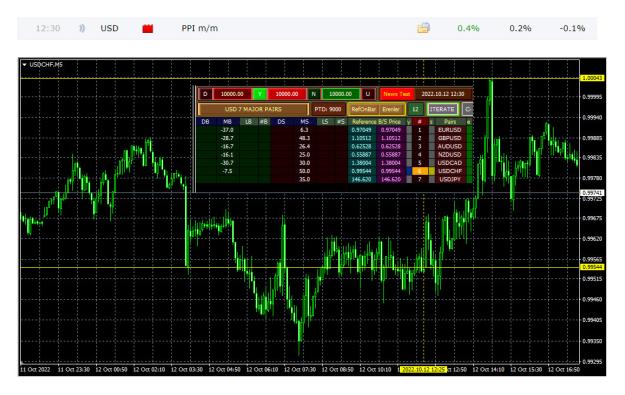Click the MB column header

227,122
